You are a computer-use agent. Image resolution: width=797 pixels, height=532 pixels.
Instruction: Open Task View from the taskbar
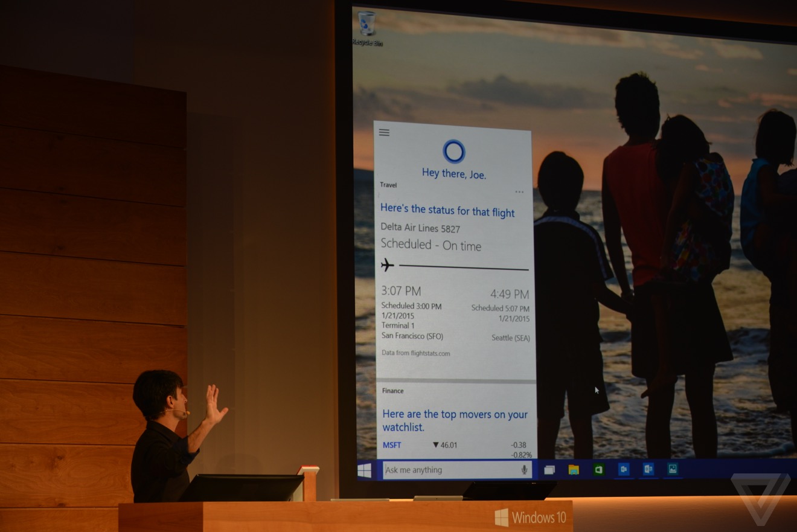(549, 470)
